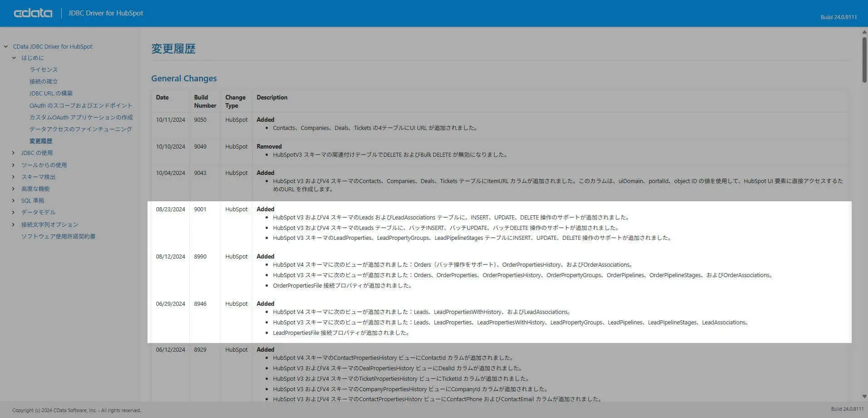The width and height of the screenshot is (868, 418).
Task: Open CData JDBC Driver for HubSpot root page
Action: point(52,46)
